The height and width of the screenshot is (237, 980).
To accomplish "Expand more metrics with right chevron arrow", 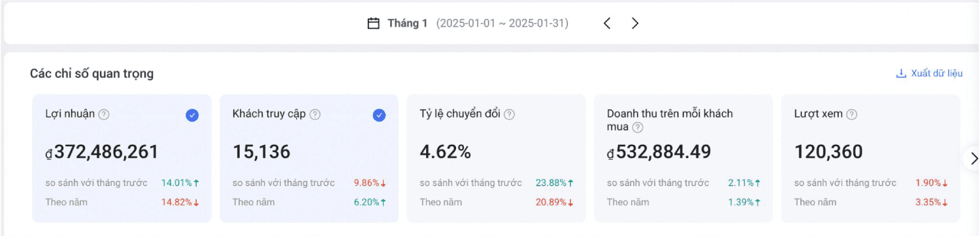I will point(973,159).
